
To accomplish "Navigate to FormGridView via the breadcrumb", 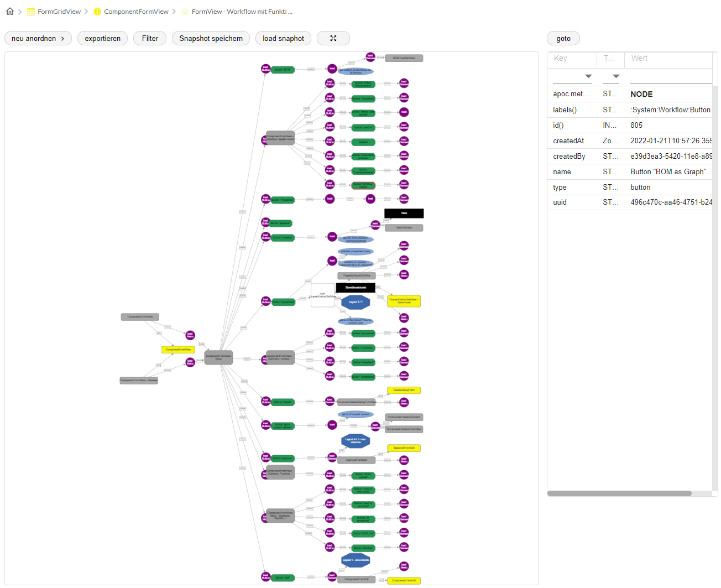I will (59, 11).
